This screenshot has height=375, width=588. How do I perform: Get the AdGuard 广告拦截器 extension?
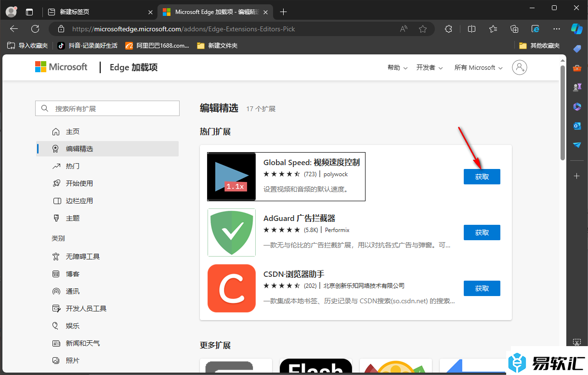pos(482,233)
